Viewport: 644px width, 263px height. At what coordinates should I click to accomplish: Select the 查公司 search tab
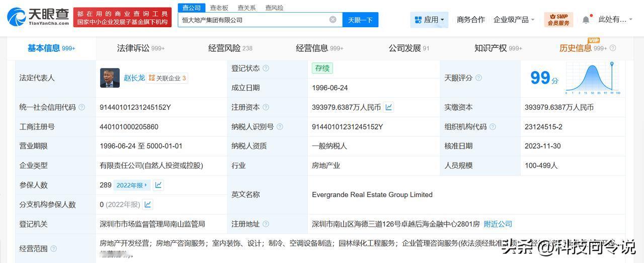point(192,8)
